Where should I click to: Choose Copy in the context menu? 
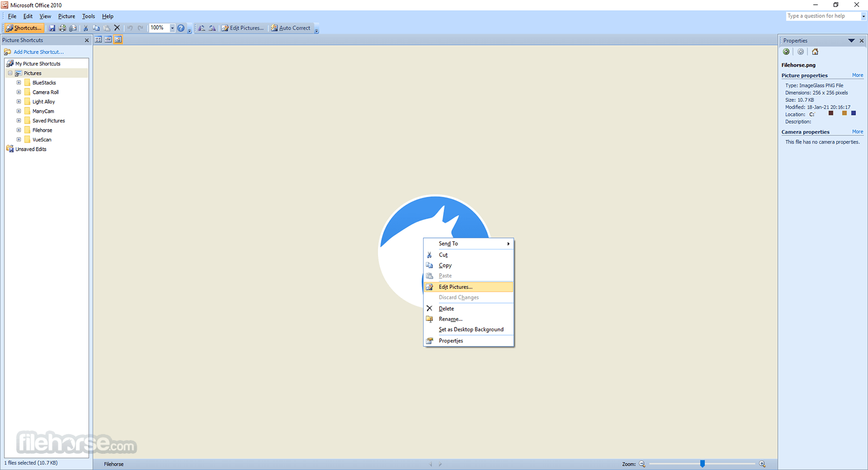click(x=469, y=266)
